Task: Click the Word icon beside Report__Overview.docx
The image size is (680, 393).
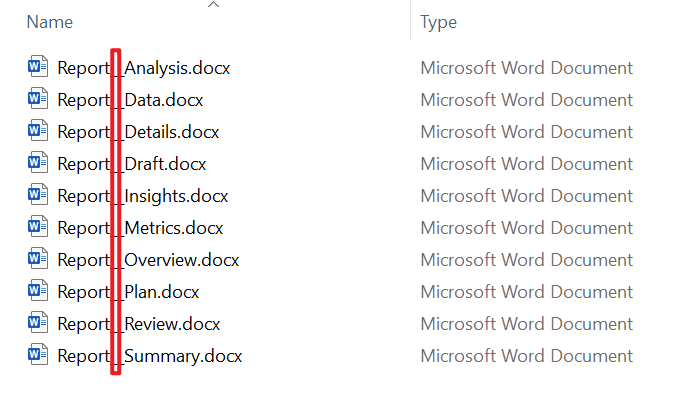Action: 38,259
